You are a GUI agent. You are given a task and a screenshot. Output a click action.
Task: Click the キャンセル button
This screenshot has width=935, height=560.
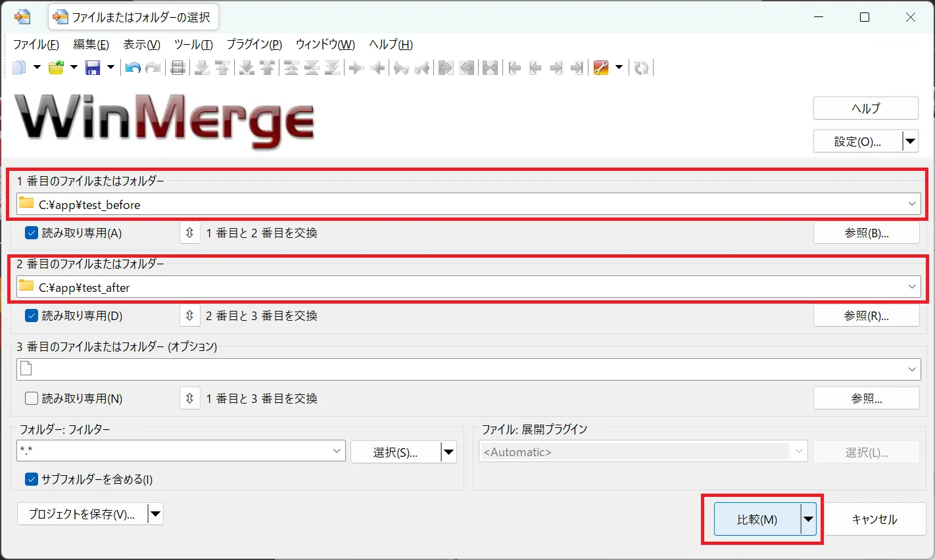[875, 519]
